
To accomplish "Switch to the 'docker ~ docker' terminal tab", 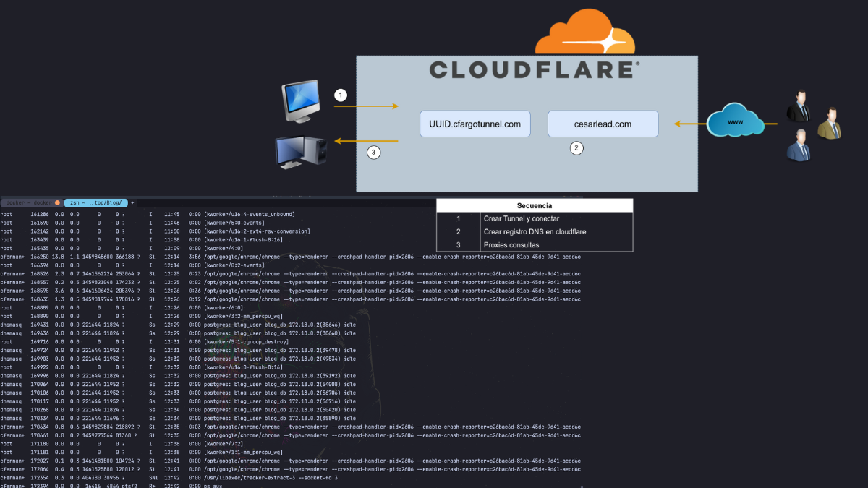I will 30,202.
